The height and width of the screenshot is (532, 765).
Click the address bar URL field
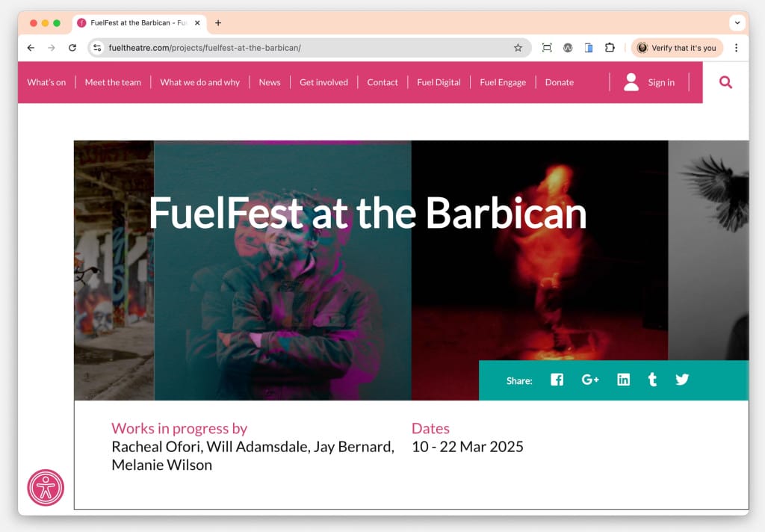click(x=299, y=48)
